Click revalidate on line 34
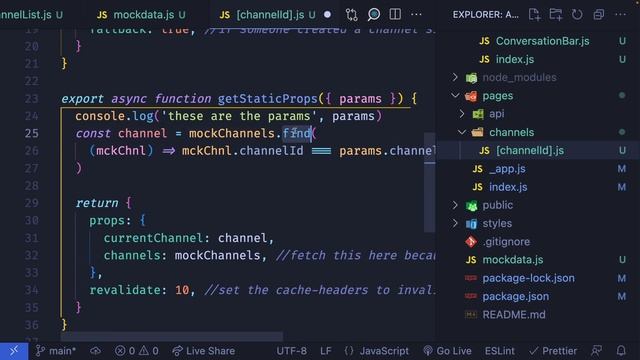 pos(125,290)
